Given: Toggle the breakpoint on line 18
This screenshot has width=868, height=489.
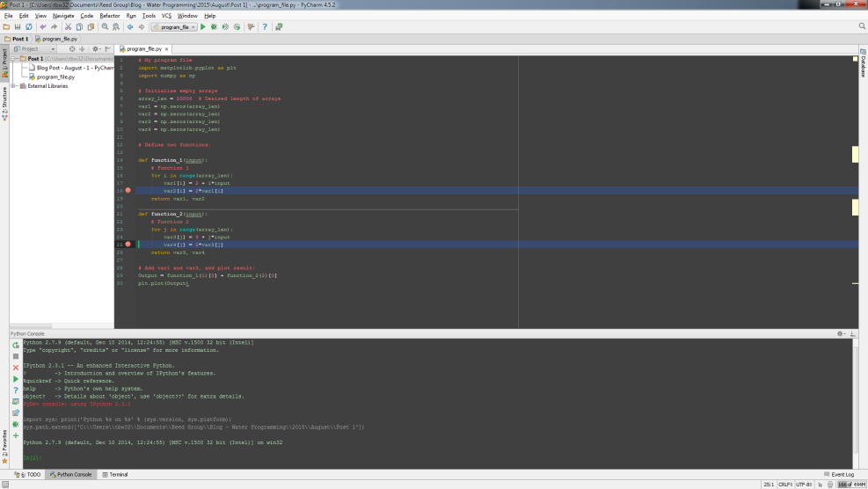Looking at the screenshot, I should 128,190.
